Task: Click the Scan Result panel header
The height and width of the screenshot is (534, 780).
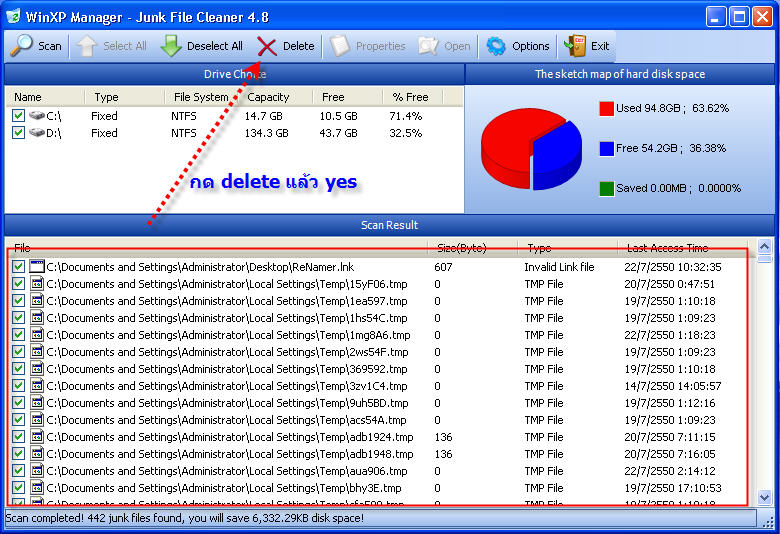Action: 390,225
